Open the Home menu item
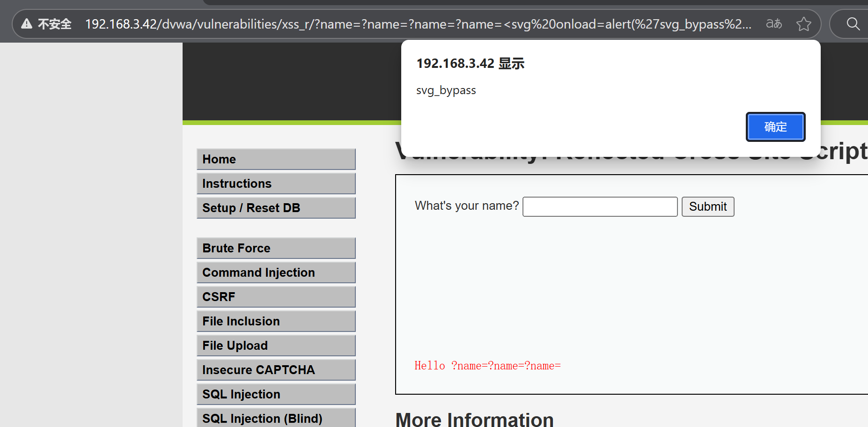The width and height of the screenshot is (868, 427). point(276,159)
